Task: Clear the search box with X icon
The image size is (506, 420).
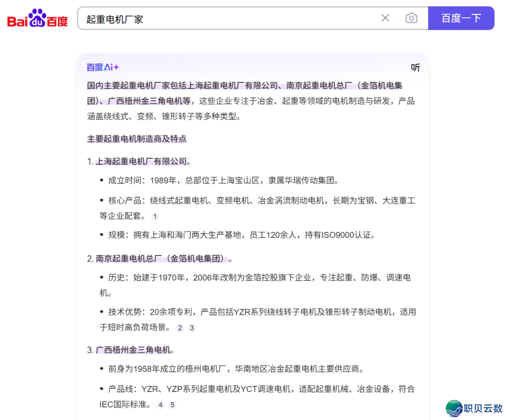Action: pos(385,18)
